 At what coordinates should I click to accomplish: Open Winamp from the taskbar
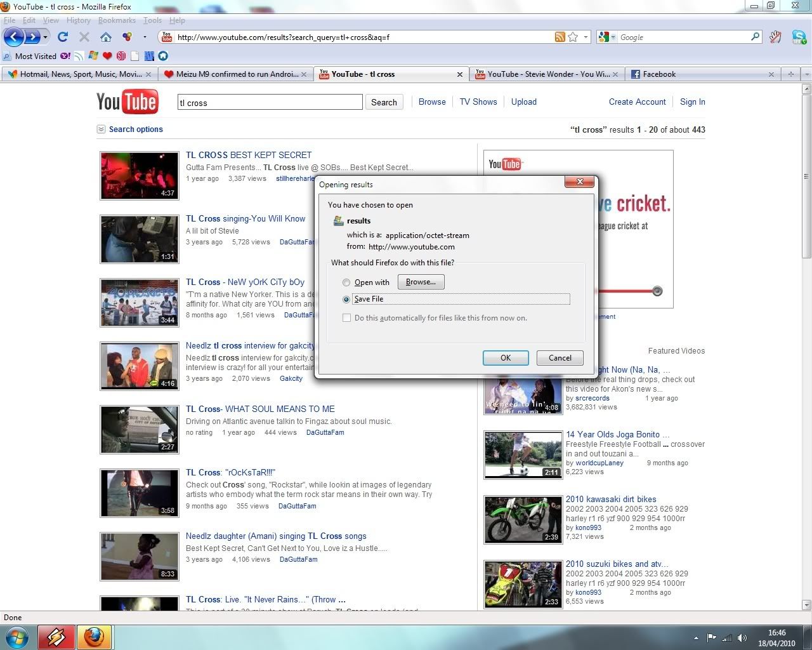[56, 636]
